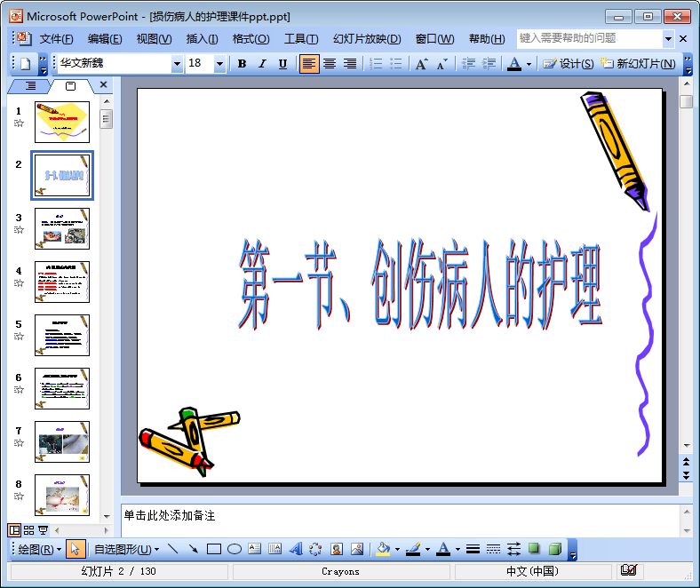Select the Arrow drawing tool
700x588 pixels.
coord(194,549)
